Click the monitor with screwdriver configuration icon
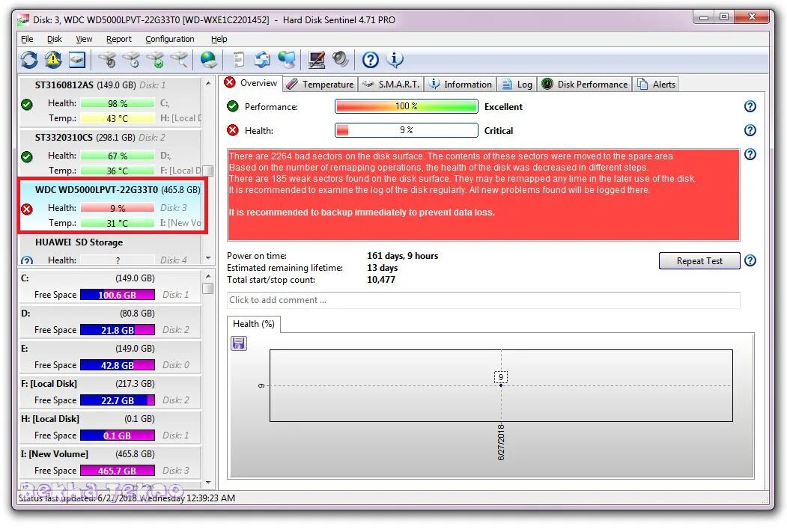The image size is (787, 532). point(317,60)
